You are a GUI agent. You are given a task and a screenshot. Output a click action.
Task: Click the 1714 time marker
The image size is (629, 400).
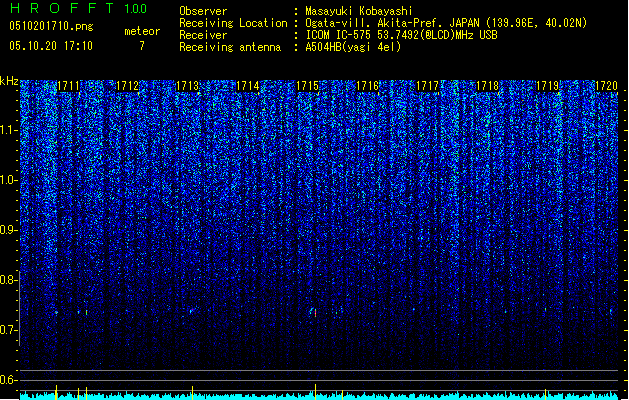coord(248,86)
